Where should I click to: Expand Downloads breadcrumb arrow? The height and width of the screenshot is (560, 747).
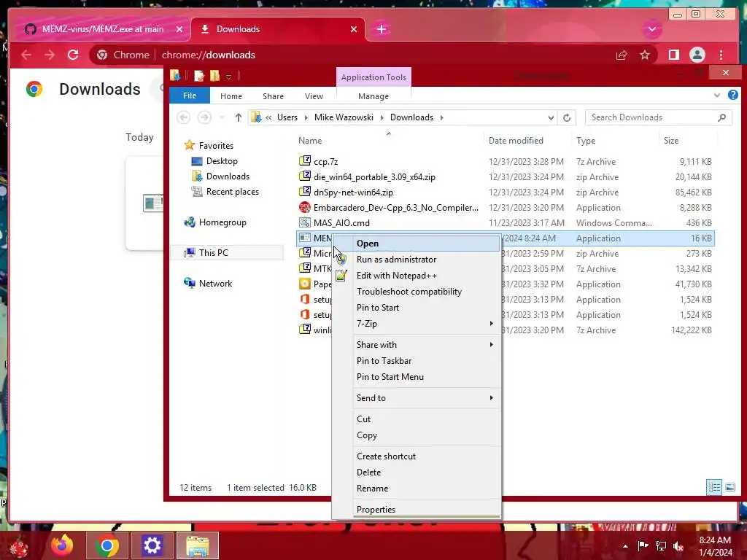tap(441, 117)
